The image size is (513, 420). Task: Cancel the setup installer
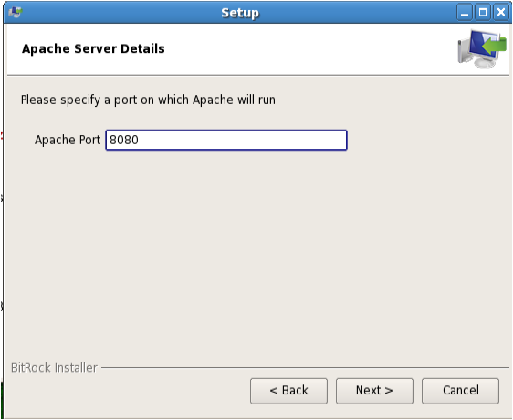(x=460, y=391)
